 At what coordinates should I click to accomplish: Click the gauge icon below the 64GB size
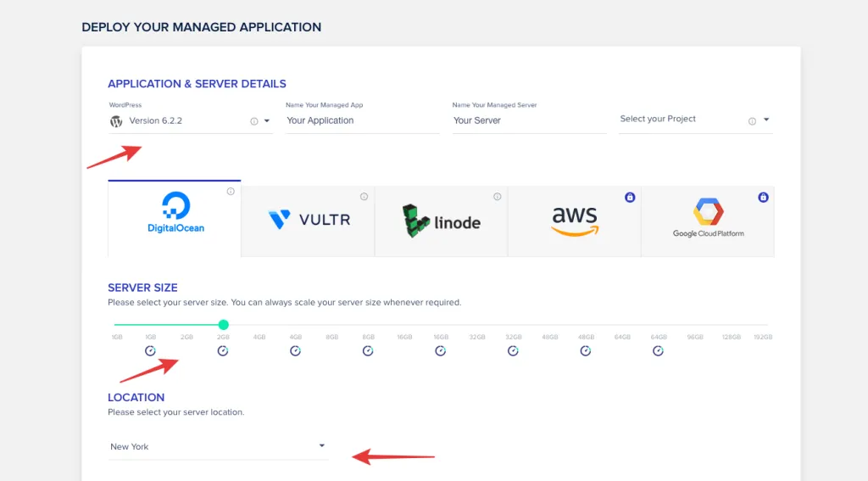[659, 350]
